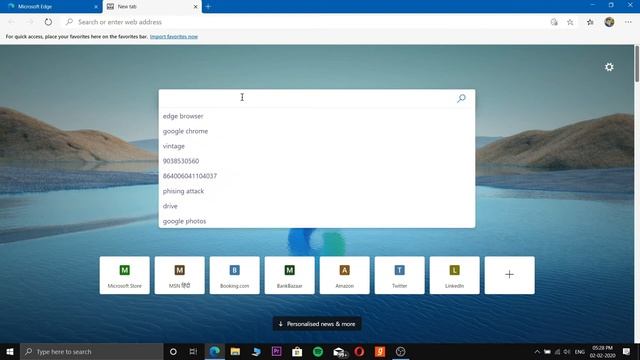Open File Explorer from the taskbar
This screenshot has width=640, height=360.
[x=235, y=351]
